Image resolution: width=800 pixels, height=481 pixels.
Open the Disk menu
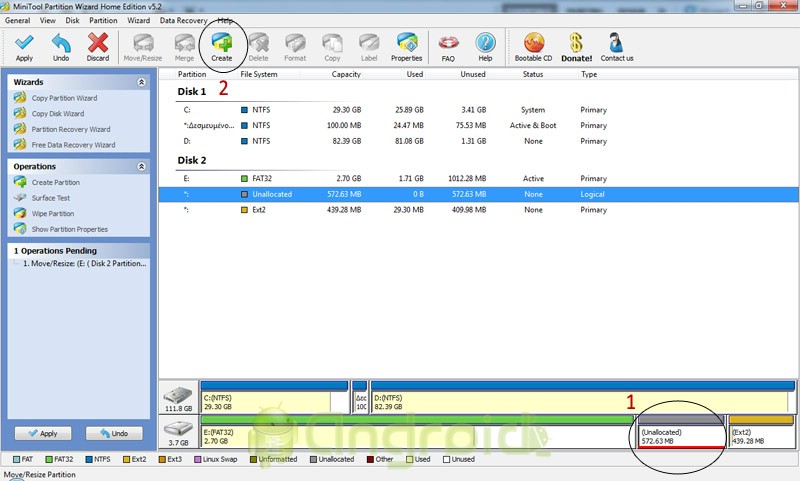pyautogui.click(x=72, y=20)
